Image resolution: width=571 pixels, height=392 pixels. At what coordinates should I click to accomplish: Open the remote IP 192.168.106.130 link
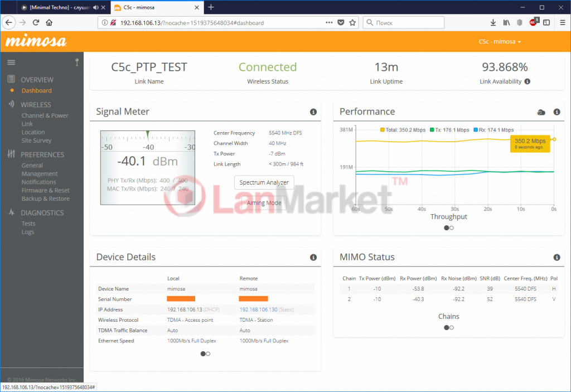coord(258,309)
